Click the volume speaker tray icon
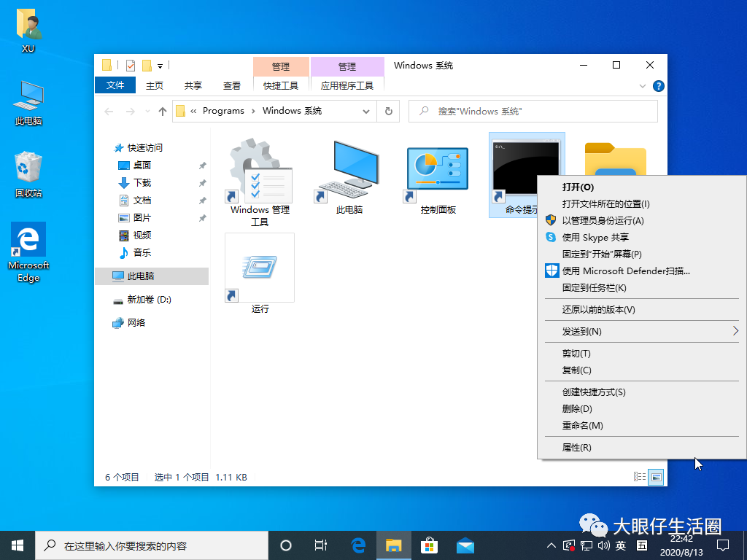The height and width of the screenshot is (560, 747). pos(603,545)
